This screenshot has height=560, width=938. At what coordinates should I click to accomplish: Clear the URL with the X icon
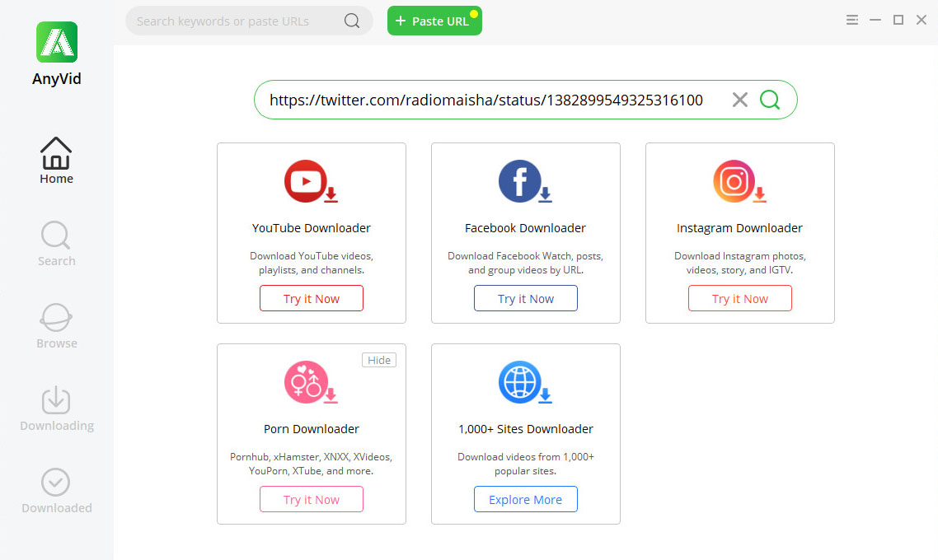(x=740, y=100)
